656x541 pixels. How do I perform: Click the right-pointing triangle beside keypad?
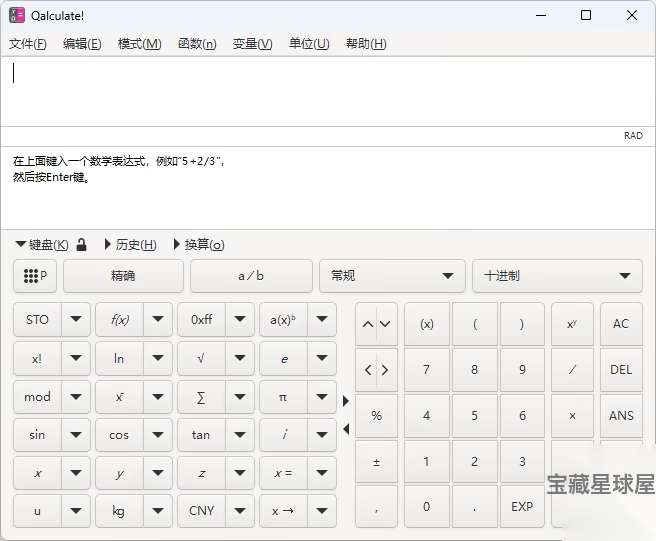click(x=346, y=401)
